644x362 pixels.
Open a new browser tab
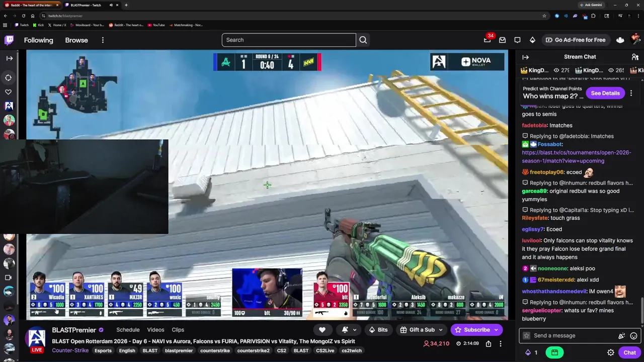pos(126,5)
